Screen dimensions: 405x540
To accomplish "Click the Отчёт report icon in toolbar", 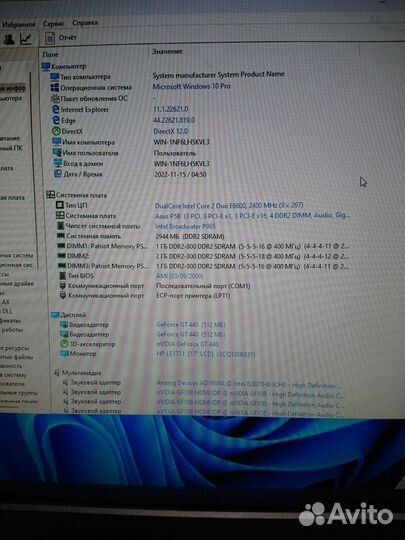I will click(50, 38).
